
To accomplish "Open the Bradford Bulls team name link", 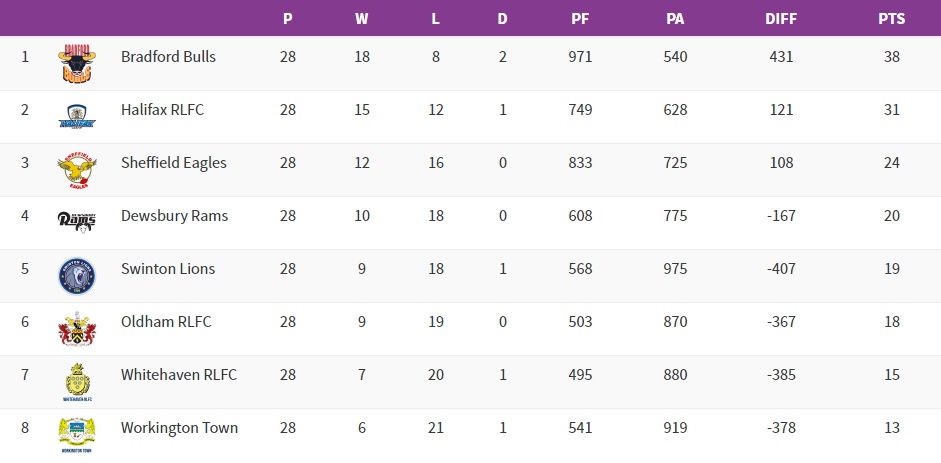I will (x=168, y=57).
